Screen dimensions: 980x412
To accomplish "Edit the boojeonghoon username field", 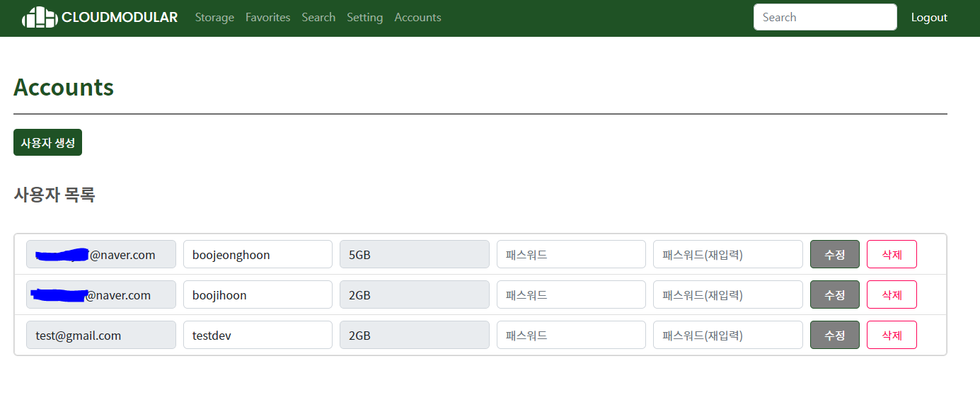I will pos(258,254).
